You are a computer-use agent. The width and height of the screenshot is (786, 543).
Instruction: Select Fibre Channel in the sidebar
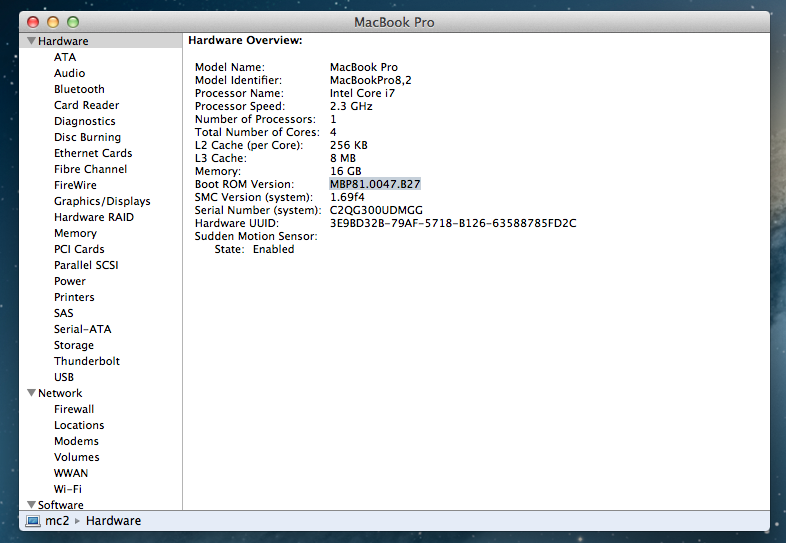click(91, 169)
